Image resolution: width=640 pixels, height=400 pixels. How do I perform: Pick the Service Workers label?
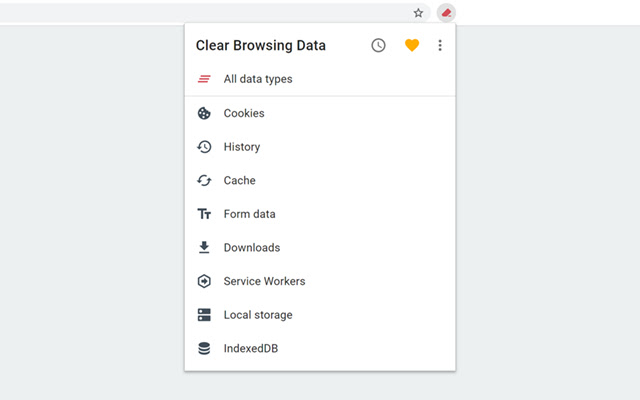tap(264, 281)
